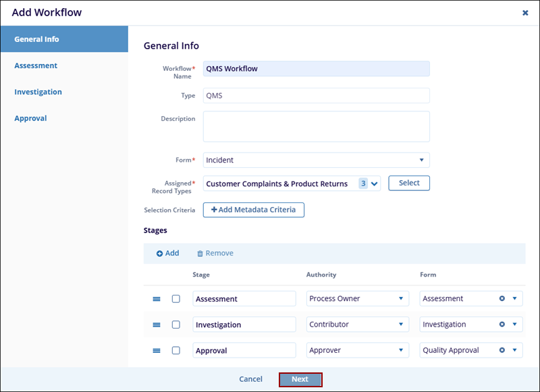
Task: Expand the Assigned Record Types dropdown chevron
Action: click(x=375, y=184)
